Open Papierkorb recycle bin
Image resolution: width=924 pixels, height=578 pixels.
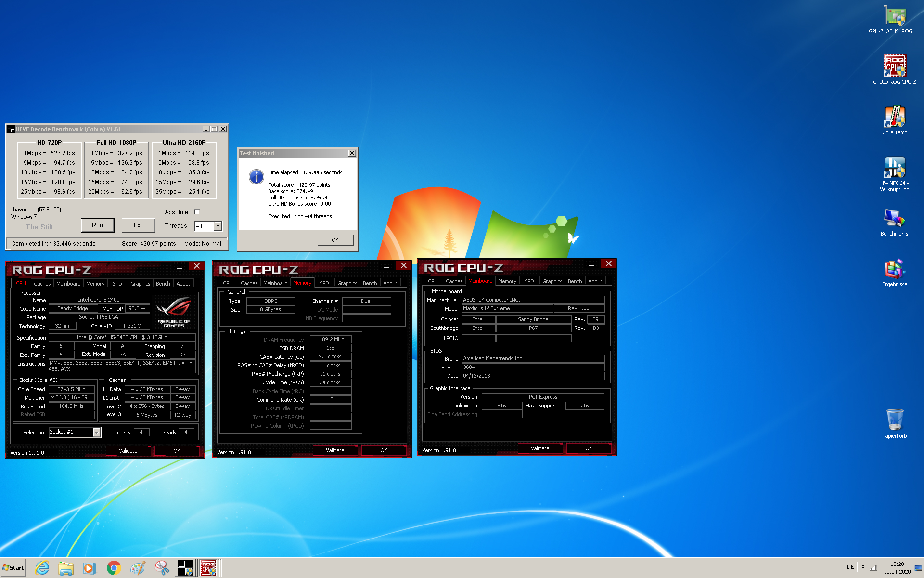pyautogui.click(x=894, y=423)
